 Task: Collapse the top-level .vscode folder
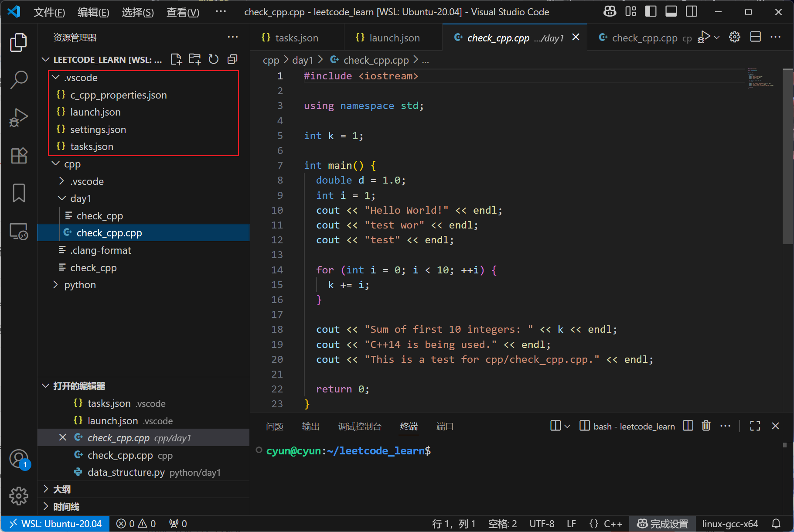56,77
